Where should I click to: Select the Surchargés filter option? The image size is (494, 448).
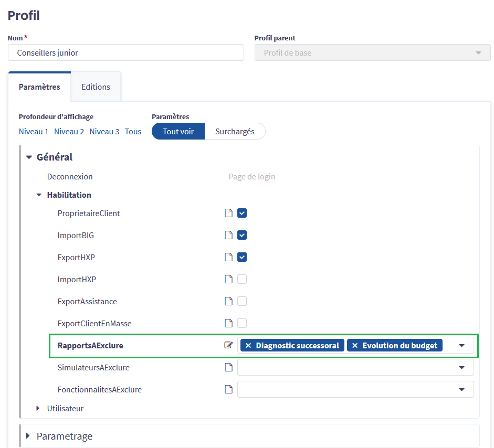tap(235, 131)
